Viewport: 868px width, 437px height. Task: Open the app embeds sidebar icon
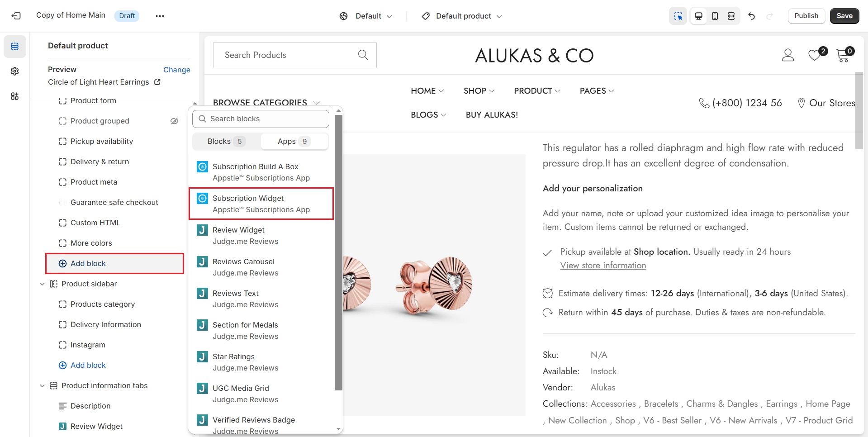pos(15,96)
